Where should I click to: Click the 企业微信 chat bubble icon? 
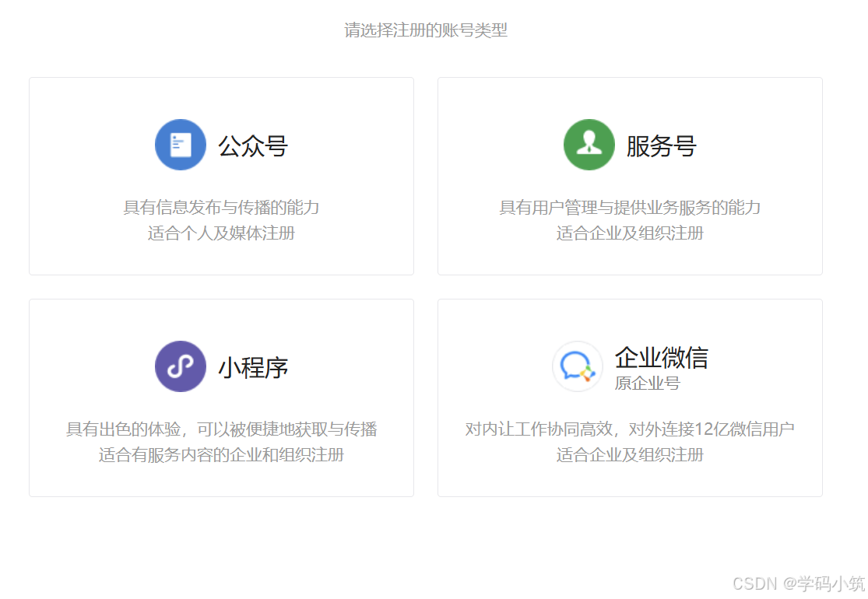578,366
